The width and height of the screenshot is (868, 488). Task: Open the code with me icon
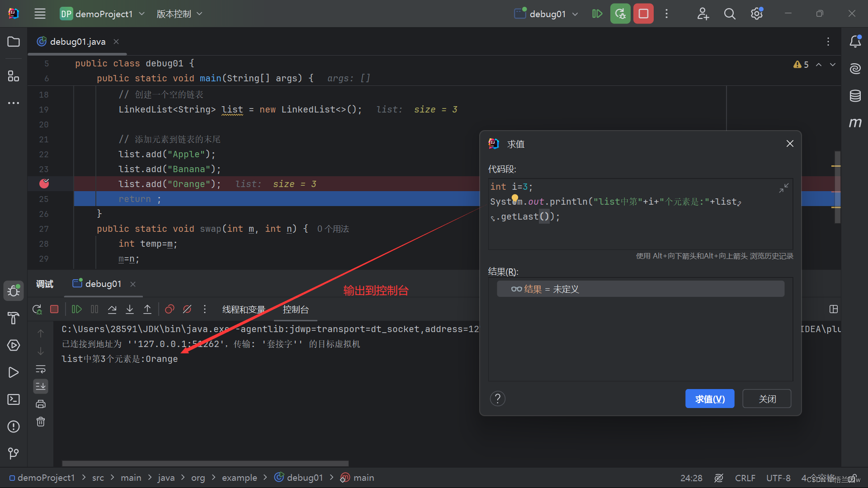point(703,14)
